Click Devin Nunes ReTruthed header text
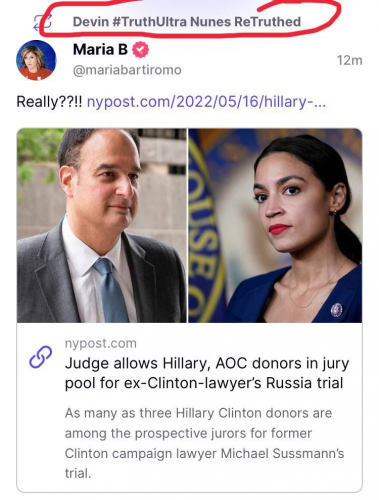The image size is (379, 500). click(x=187, y=22)
